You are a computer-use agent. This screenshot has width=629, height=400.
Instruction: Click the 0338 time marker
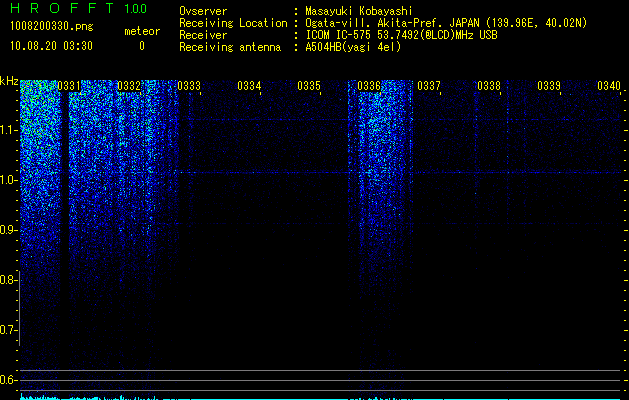coord(489,86)
